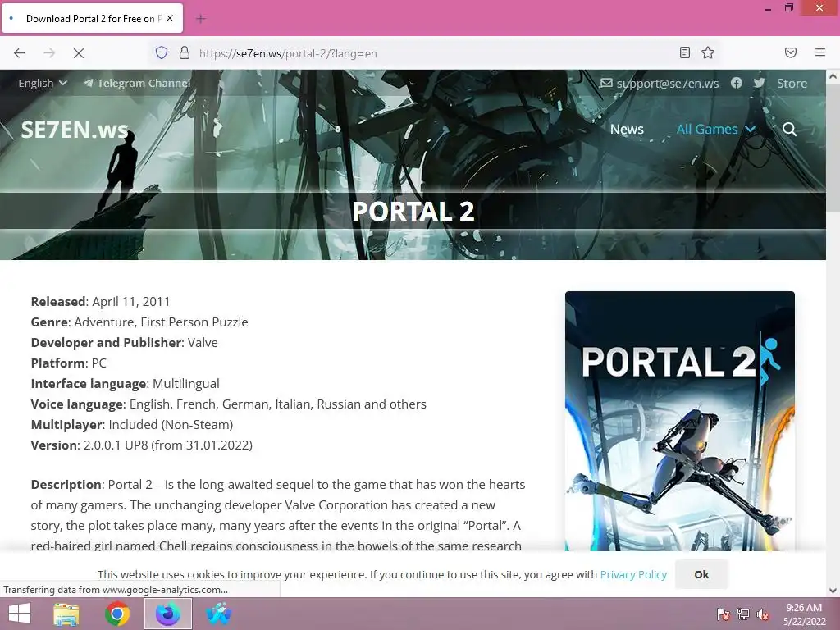This screenshot has width=840, height=630.
Task: Save page to Pocket icon
Action: (x=791, y=52)
